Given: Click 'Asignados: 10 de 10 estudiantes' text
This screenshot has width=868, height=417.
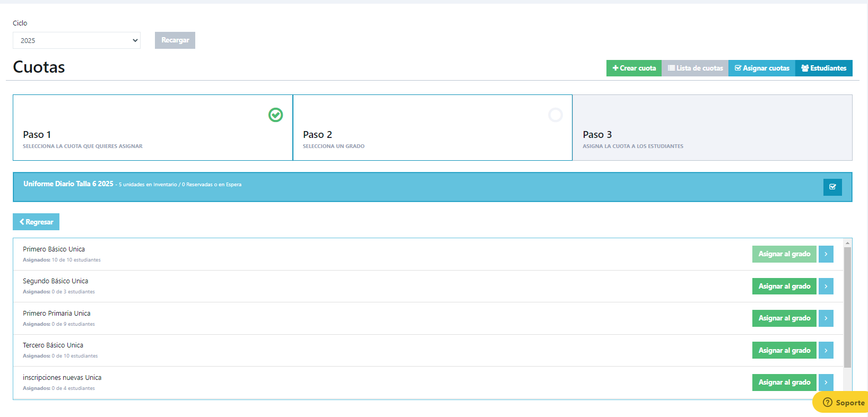Looking at the screenshot, I should tap(62, 260).
